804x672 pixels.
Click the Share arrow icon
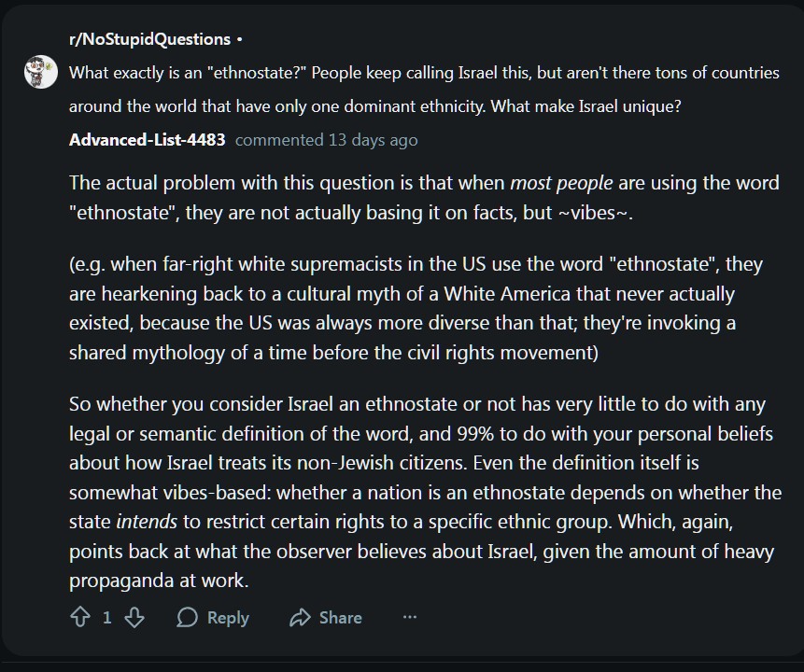click(300, 617)
